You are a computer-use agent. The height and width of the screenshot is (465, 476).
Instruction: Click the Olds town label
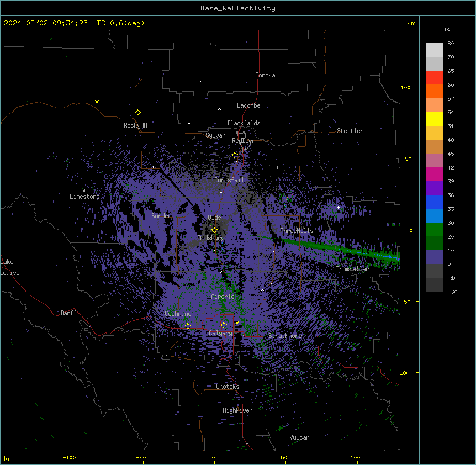point(214,218)
